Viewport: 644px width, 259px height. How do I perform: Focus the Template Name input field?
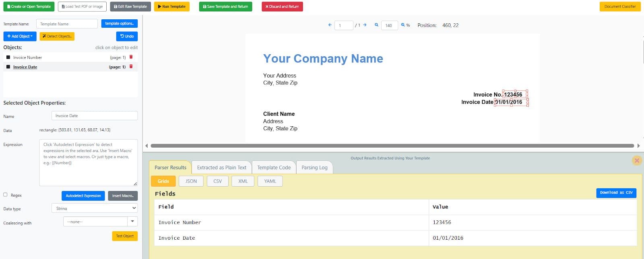[67, 24]
